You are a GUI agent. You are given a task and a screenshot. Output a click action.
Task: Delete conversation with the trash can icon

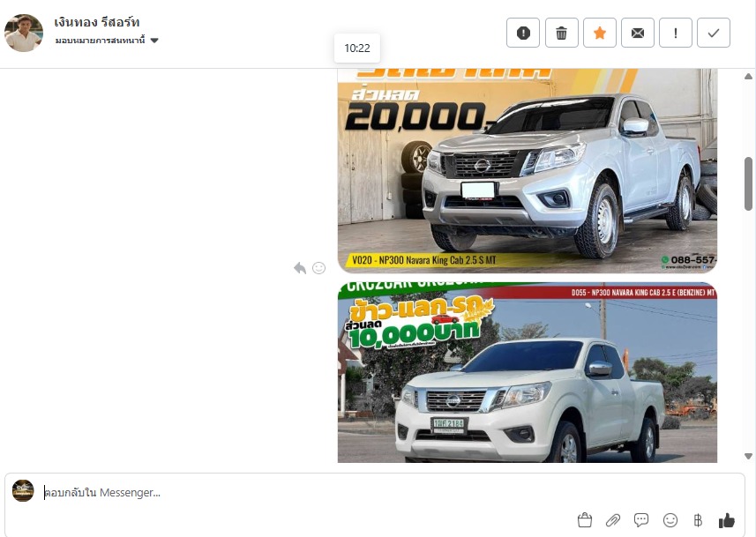[561, 33]
